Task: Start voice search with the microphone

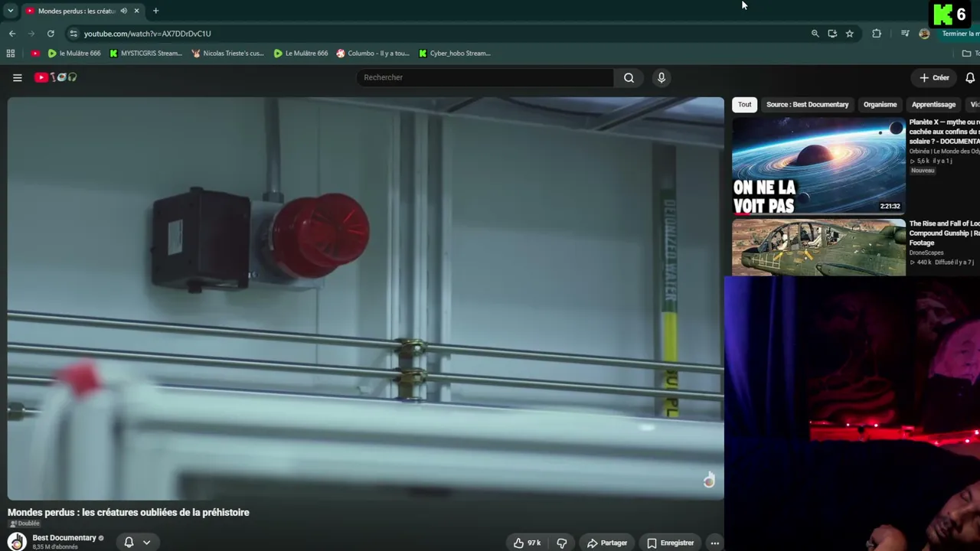Action: point(661,77)
